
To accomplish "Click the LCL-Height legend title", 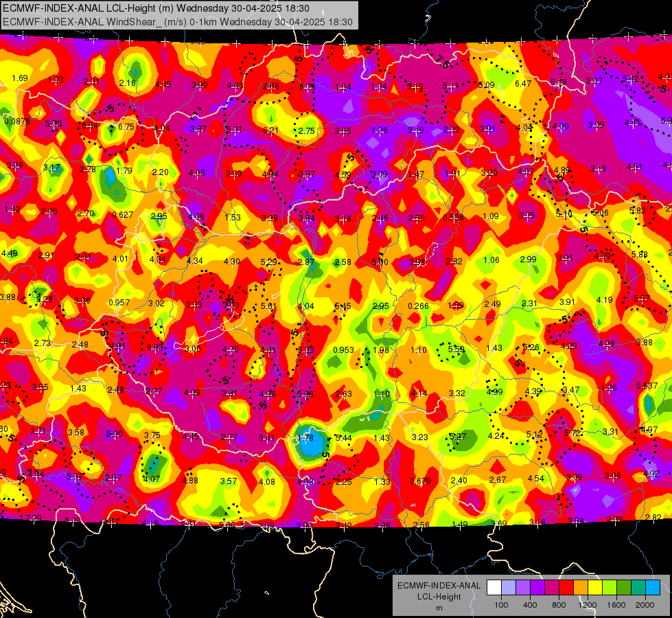I will (x=439, y=597).
